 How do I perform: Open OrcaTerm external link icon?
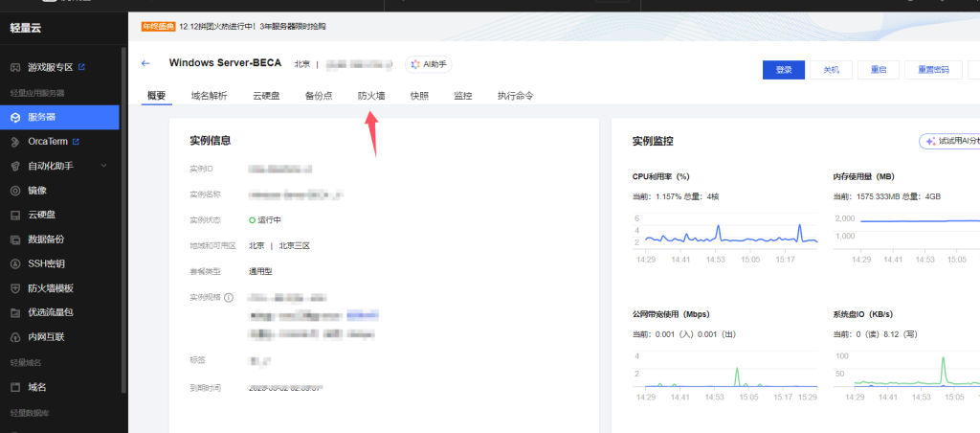(77, 142)
